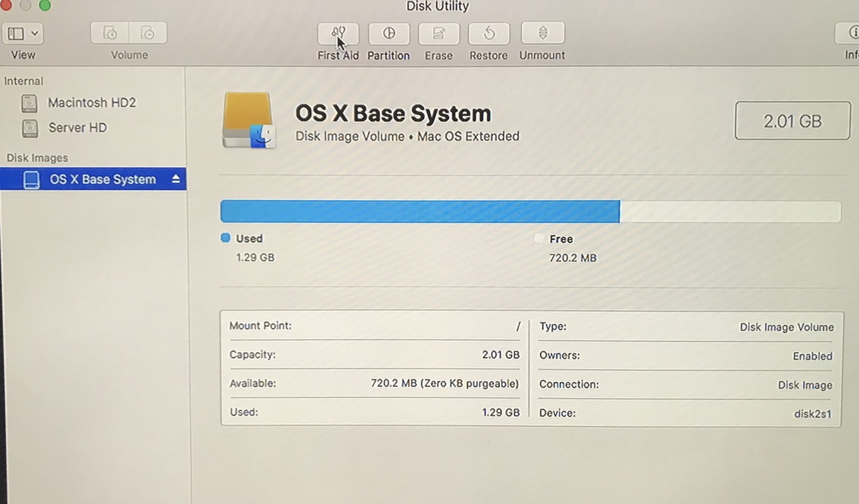Click the View dropdown chevron arrow
This screenshot has height=504, width=859.
[35, 33]
